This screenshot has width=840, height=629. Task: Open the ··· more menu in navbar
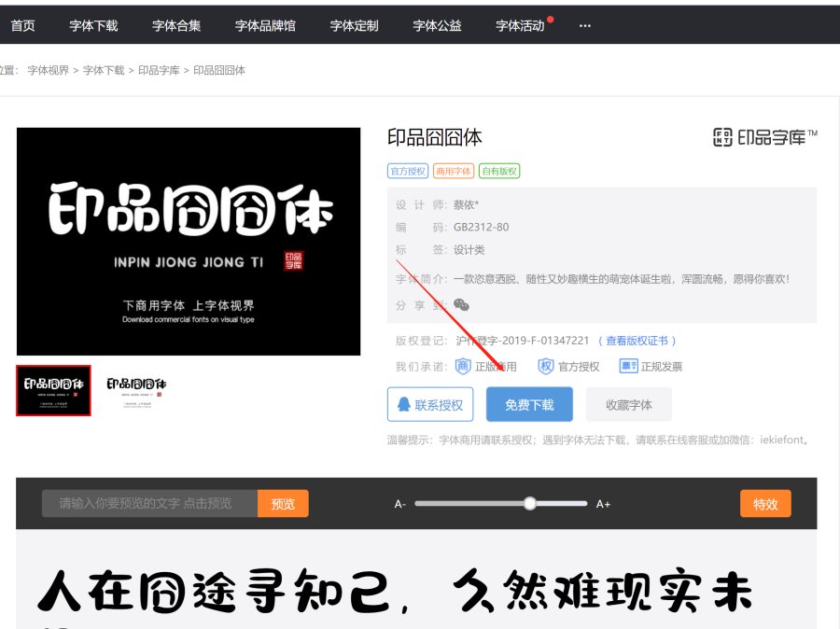tap(584, 26)
